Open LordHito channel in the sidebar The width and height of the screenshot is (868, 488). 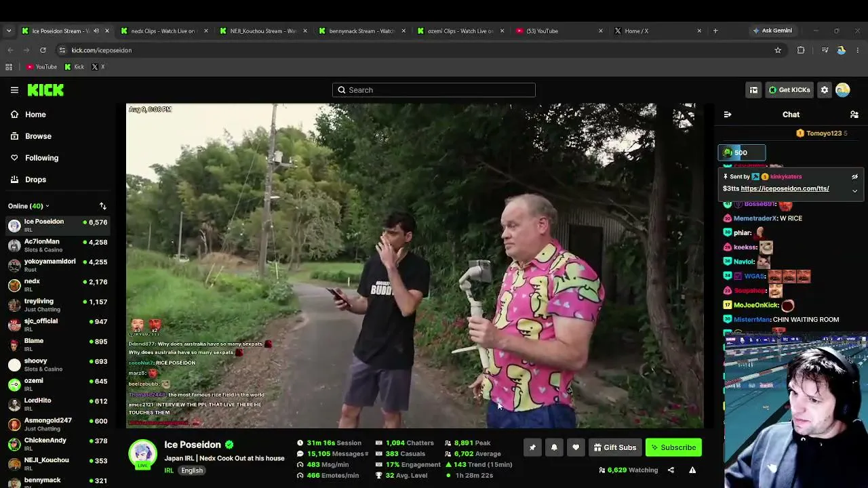(x=58, y=405)
